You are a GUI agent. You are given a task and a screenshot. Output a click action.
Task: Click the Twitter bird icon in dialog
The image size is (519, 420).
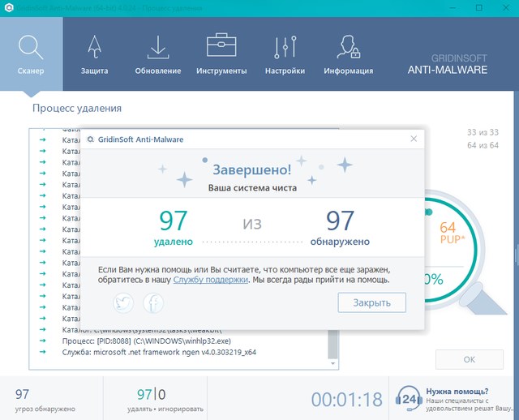[x=123, y=303]
